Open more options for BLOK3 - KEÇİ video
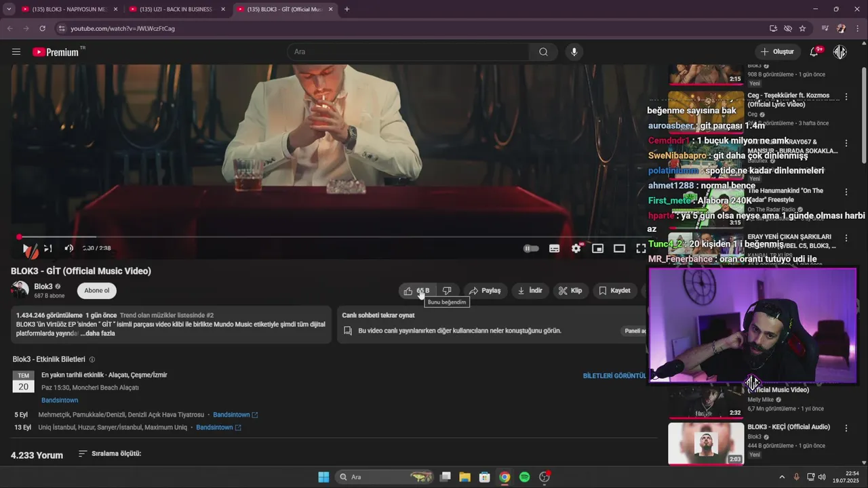 [x=846, y=428]
